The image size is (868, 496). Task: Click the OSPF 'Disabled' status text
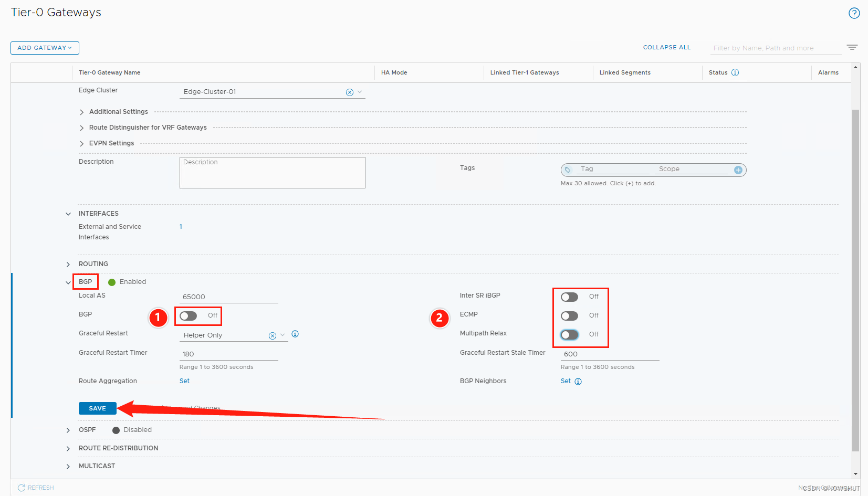[138, 430]
